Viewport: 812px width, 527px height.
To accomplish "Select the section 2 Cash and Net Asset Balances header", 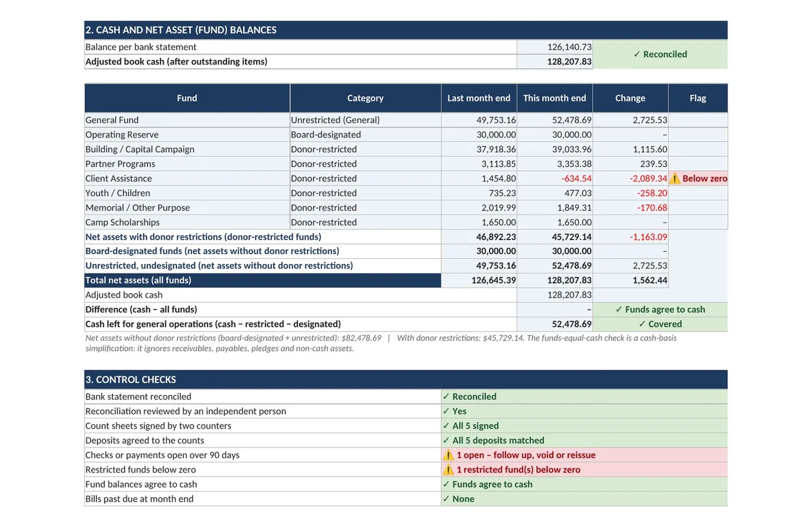I will pos(406,30).
